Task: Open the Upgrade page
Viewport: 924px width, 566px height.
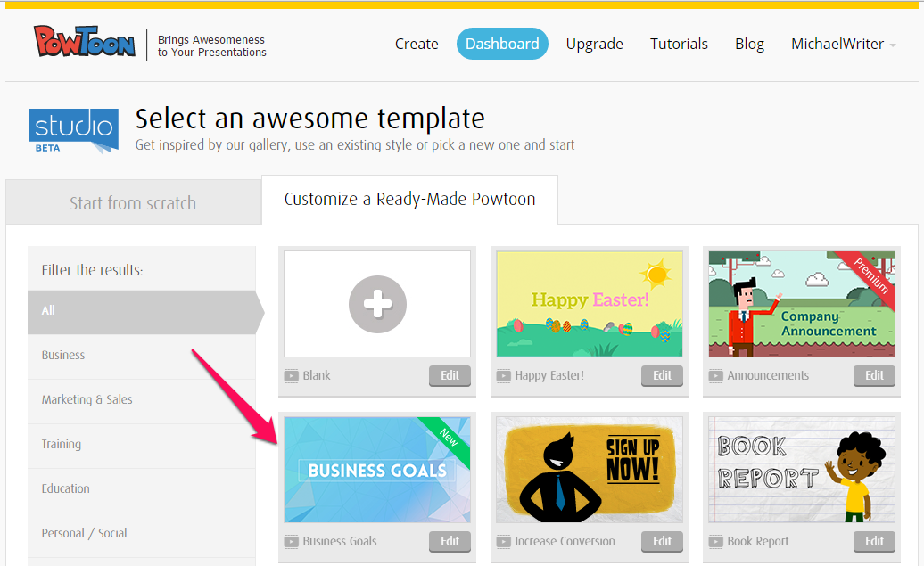Action: [x=595, y=45]
